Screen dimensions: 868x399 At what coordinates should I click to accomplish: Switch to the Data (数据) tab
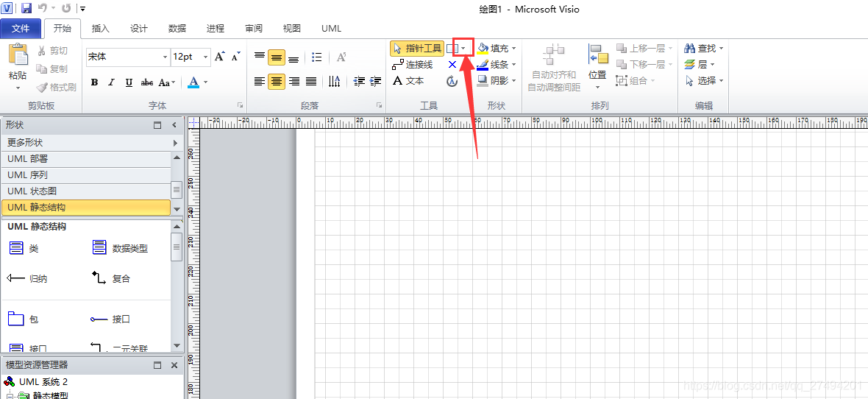tap(177, 28)
